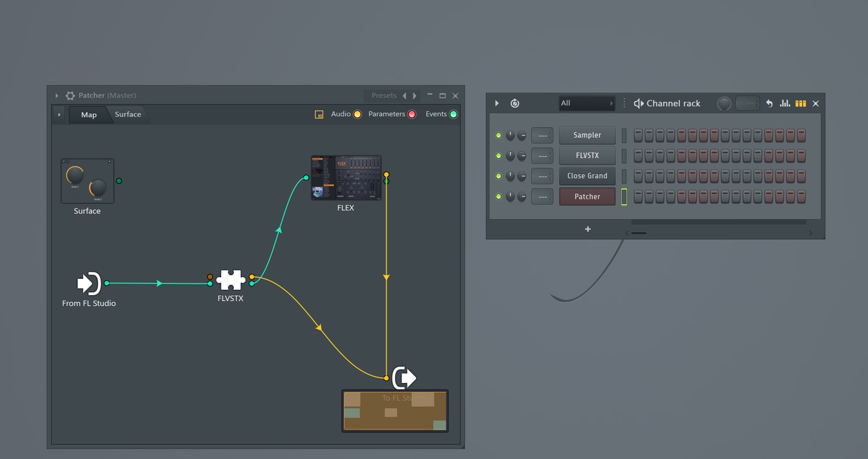This screenshot has height=459, width=868.
Task: Open the FLVSTX channel button
Action: point(587,156)
